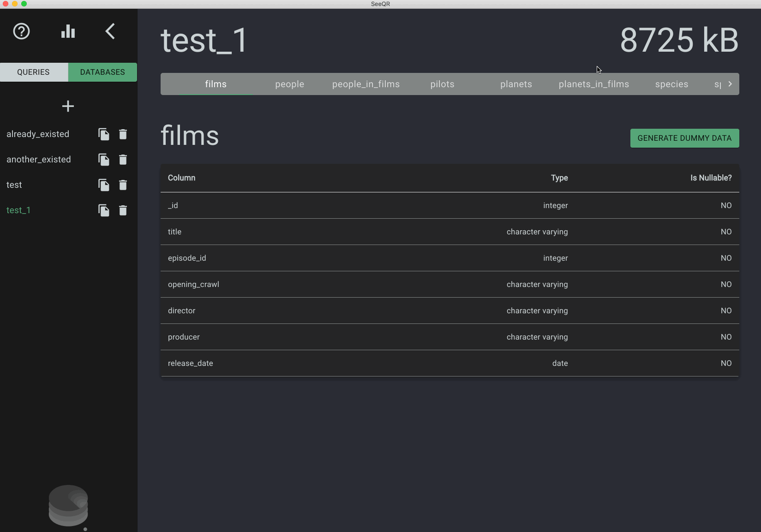This screenshot has width=761, height=532.
Task: Click the Type column header
Action: click(x=559, y=178)
